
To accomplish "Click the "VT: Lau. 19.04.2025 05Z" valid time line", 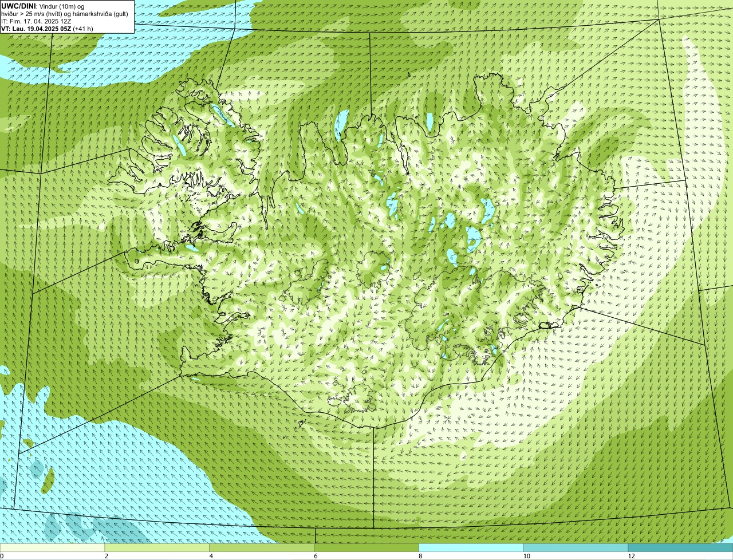I will (x=47, y=29).
